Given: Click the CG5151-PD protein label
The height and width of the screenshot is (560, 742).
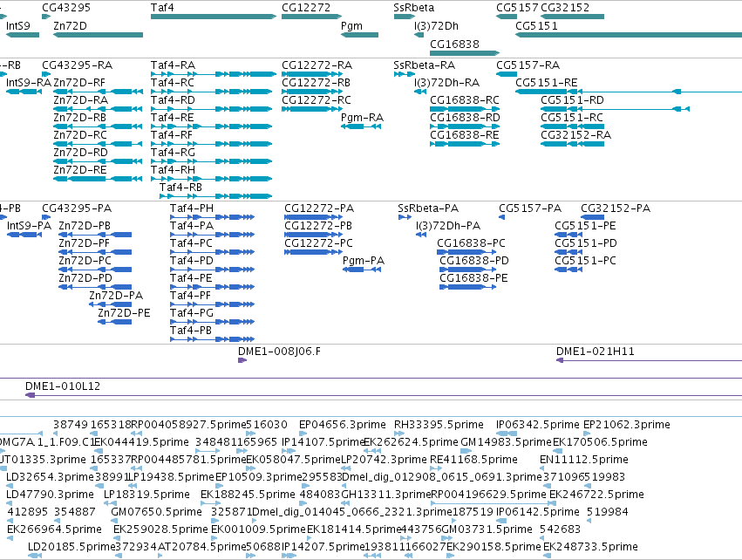Looking at the screenshot, I should click(586, 243).
